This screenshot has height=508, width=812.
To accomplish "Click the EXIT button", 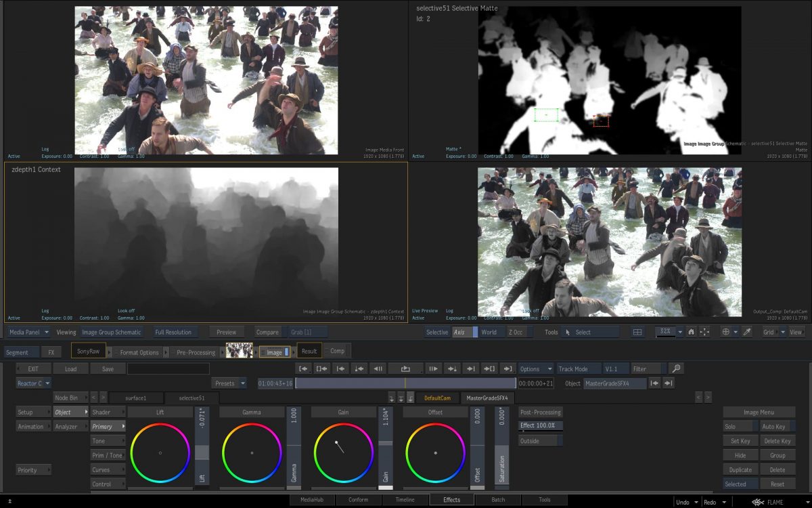I will point(34,369).
